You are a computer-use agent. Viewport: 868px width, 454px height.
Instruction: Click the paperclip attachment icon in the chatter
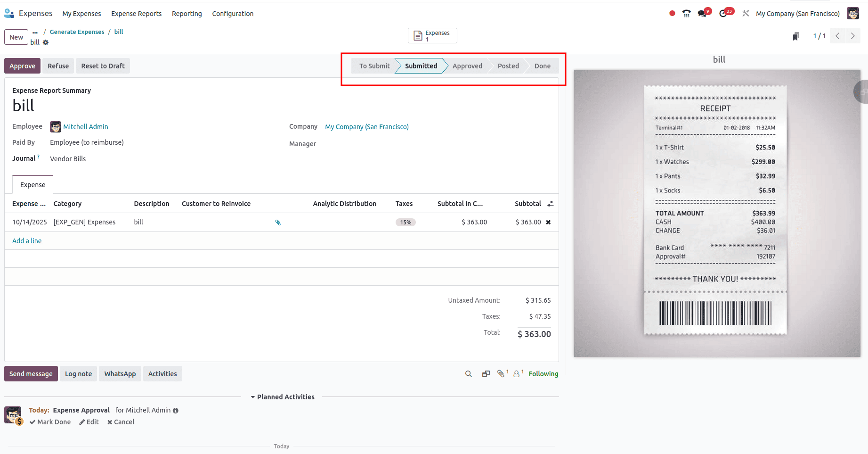[501, 373]
